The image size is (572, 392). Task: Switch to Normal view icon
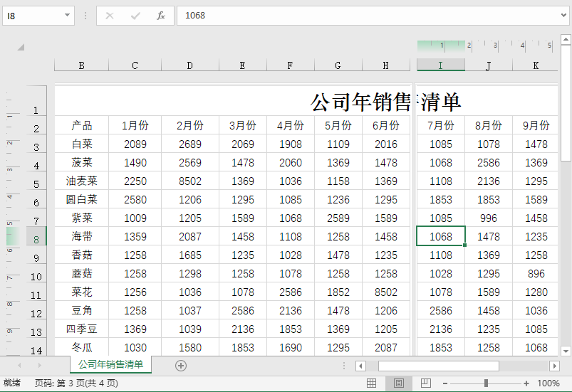click(371, 383)
